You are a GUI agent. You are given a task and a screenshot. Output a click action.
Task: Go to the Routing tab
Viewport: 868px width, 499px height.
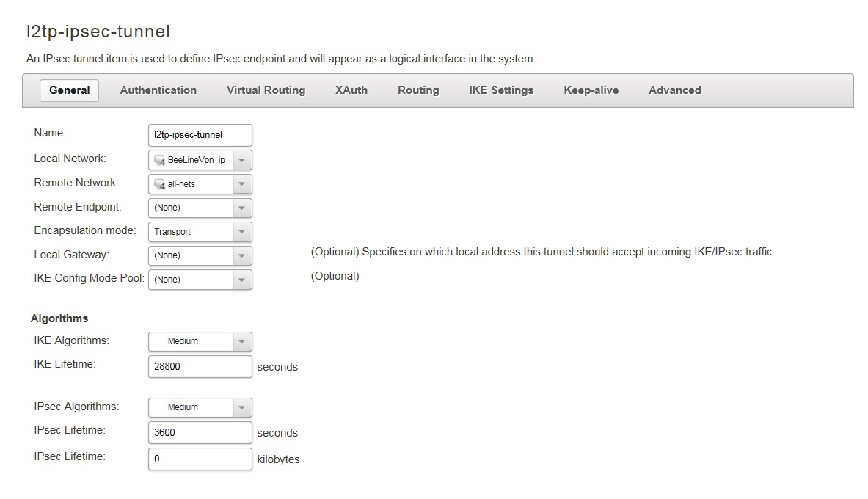[418, 90]
